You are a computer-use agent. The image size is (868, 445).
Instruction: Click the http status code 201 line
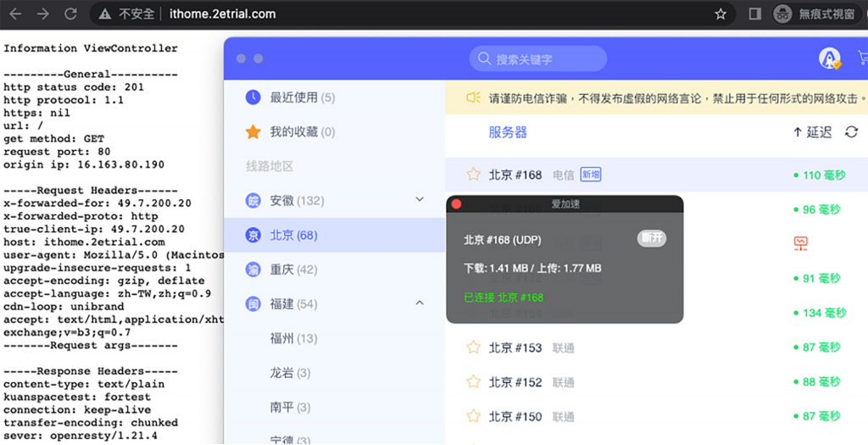coord(74,87)
